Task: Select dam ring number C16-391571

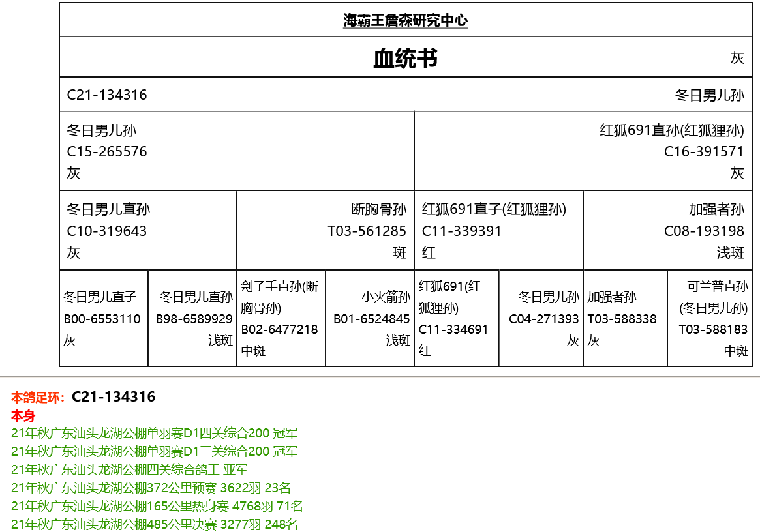Action: coord(704,152)
